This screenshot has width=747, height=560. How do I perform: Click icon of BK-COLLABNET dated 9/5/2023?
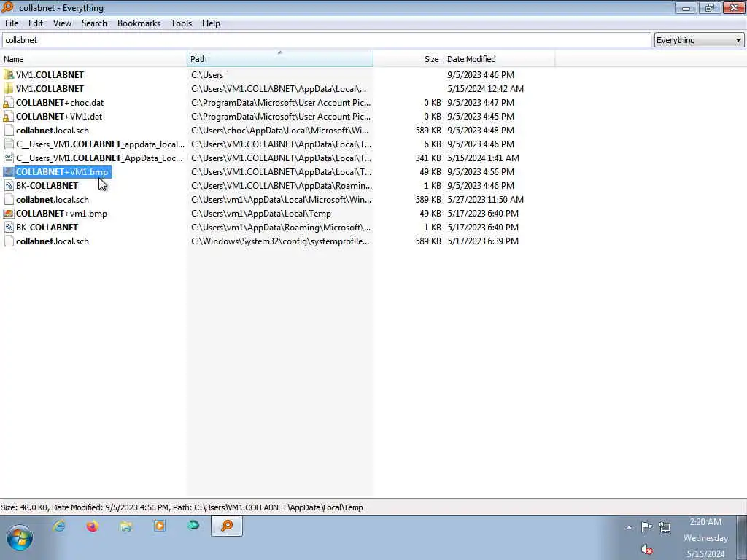coord(9,186)
